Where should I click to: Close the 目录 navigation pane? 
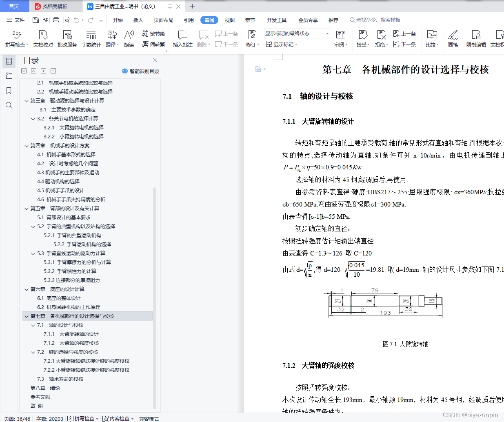pyautogui.click(x=155, y=60)
